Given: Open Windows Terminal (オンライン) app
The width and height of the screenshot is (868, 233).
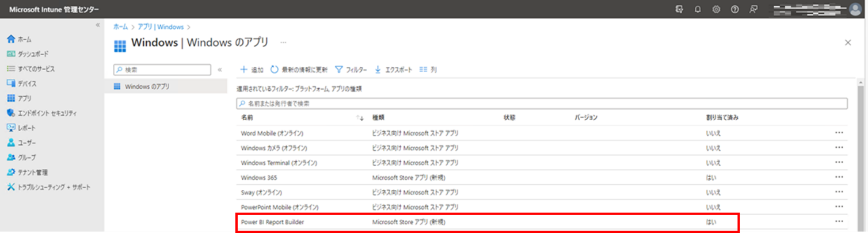Looking at the screenshot, I should click(x=279, y=162).
